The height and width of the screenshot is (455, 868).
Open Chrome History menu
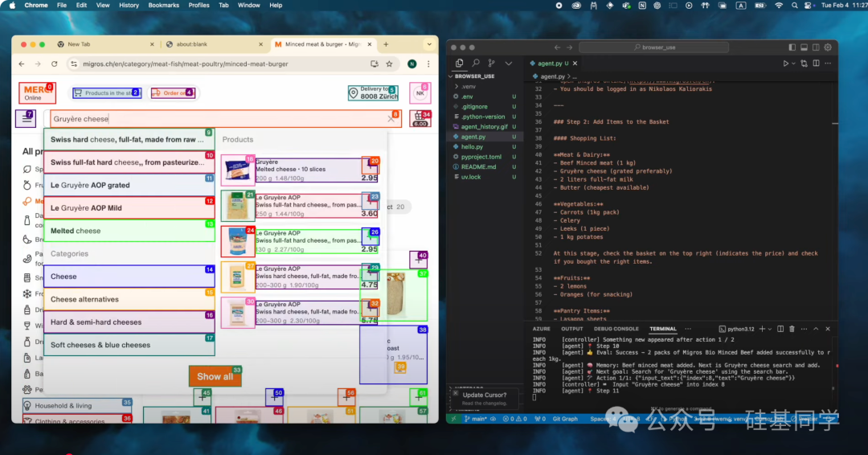129,5
